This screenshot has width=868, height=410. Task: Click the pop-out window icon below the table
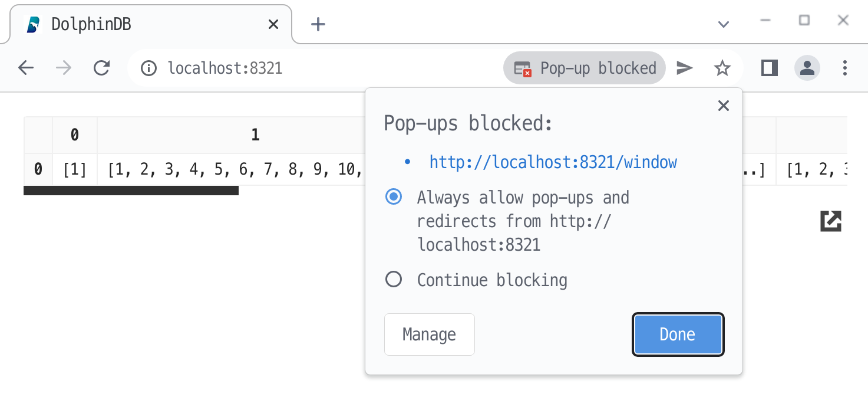pos(831,221)
